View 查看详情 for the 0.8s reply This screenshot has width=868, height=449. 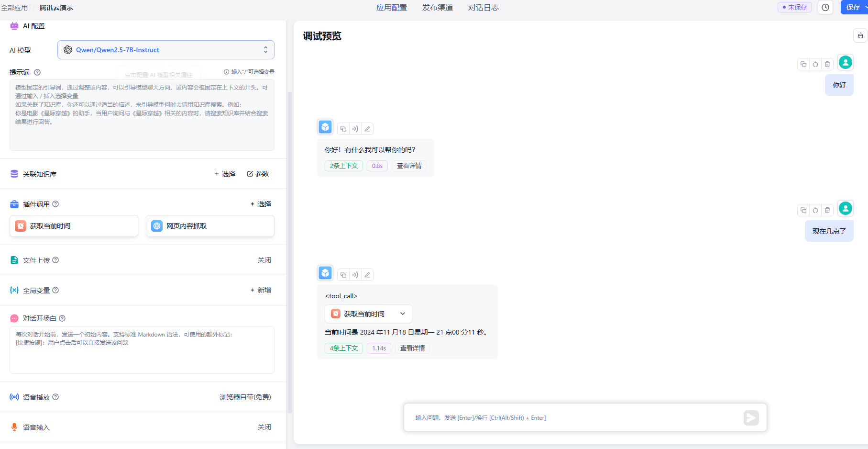click(409, 166)
